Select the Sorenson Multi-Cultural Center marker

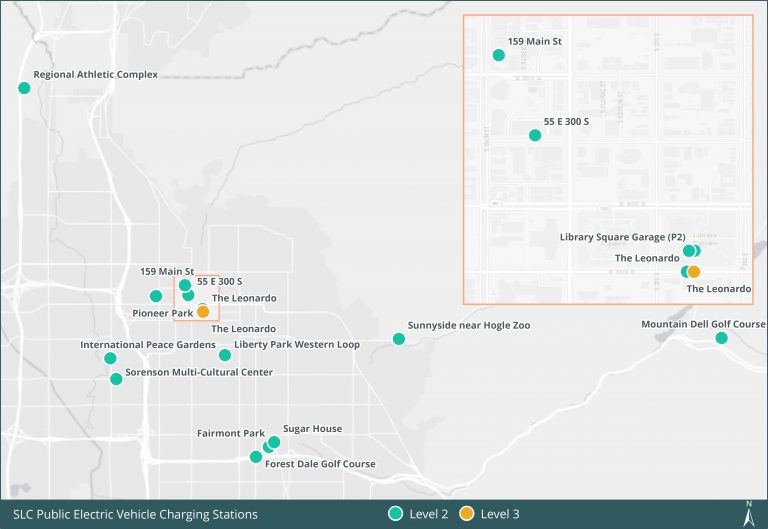click(116, 379)
